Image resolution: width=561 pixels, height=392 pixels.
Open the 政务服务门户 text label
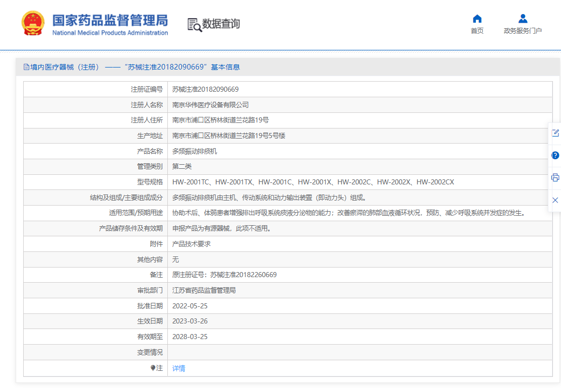click(x=523, y=31)
